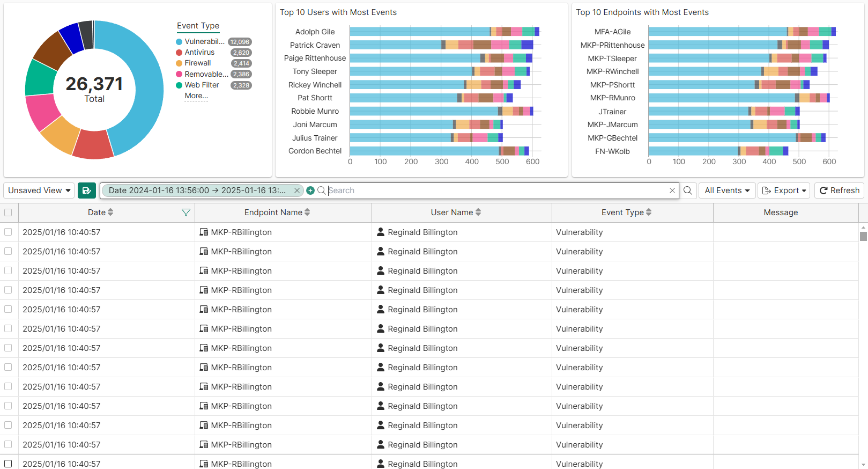Check the third event row checkbox

tap(8, 270)
